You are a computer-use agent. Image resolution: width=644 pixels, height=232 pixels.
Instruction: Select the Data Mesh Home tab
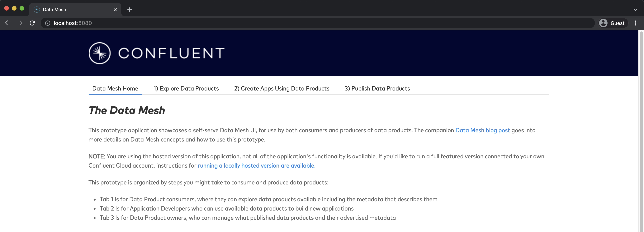(x=115, y=88)
